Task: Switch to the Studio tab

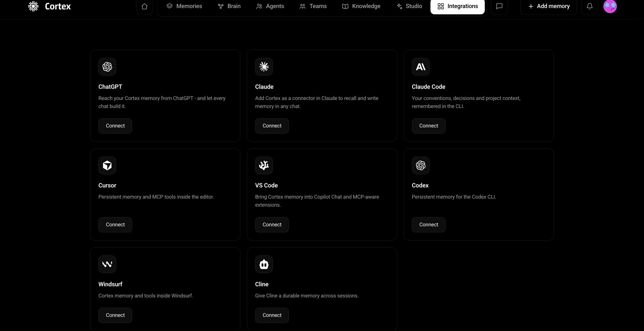Action: click(409, 6)
